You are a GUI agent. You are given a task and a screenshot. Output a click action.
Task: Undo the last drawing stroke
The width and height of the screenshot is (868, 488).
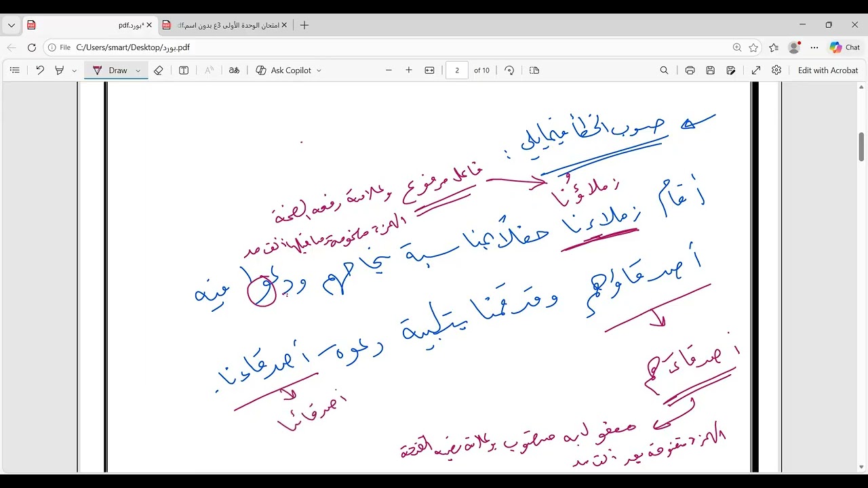click(40, 70)
